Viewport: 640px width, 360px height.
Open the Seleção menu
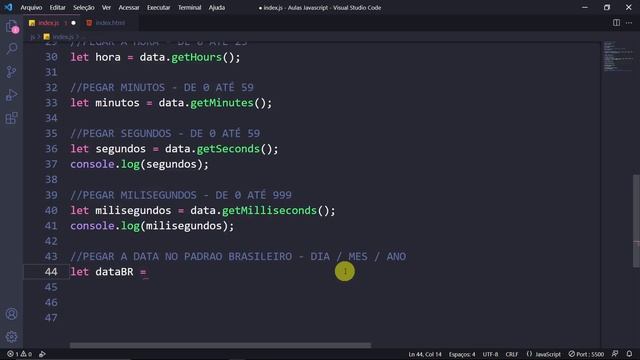(84, 7)
